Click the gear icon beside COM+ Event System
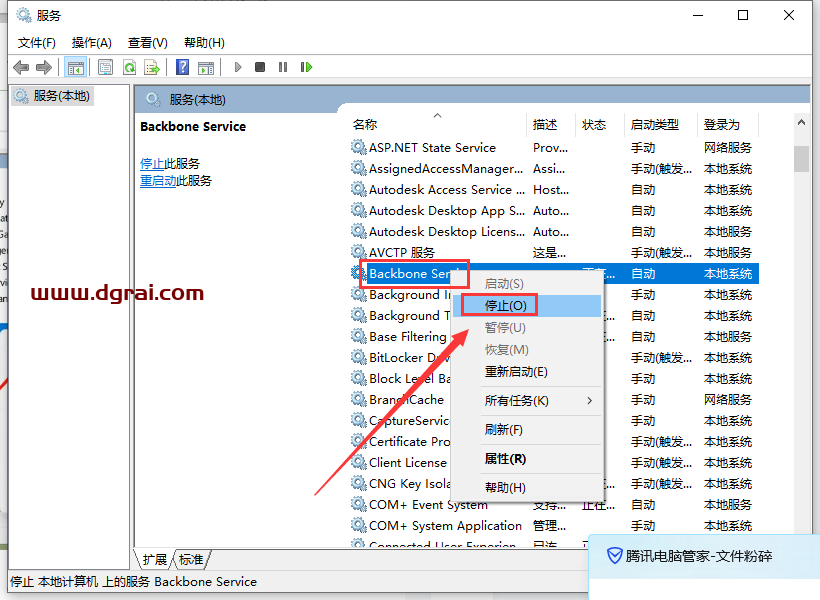The height and width of the screenshot is (600, 820). tap(358, 504)
